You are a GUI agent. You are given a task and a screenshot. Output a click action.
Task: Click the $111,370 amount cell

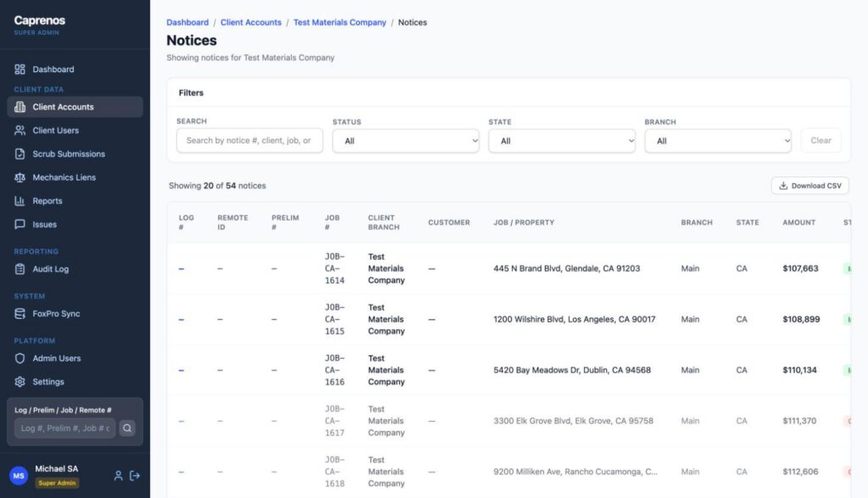coord(799,421)
